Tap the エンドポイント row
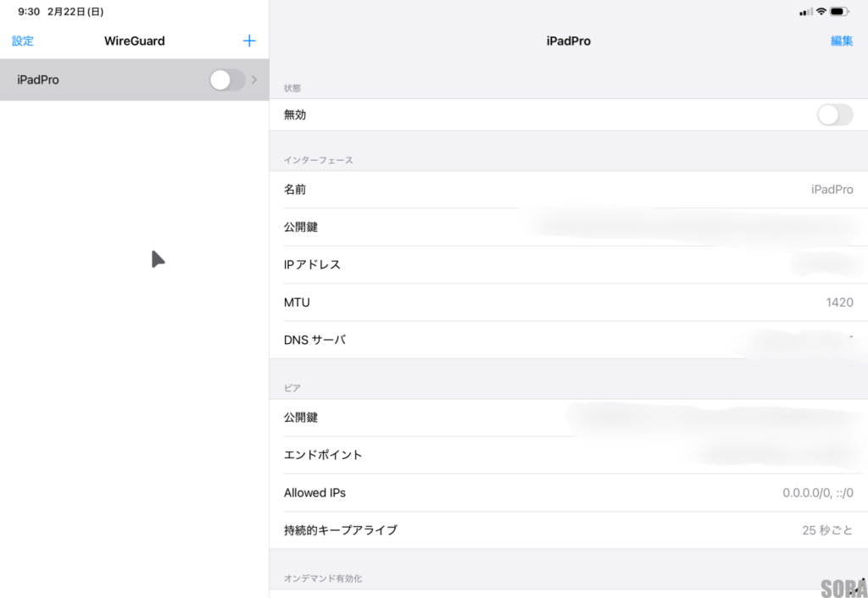The height and width of the screenshot is (598, 868). (568, 455)
